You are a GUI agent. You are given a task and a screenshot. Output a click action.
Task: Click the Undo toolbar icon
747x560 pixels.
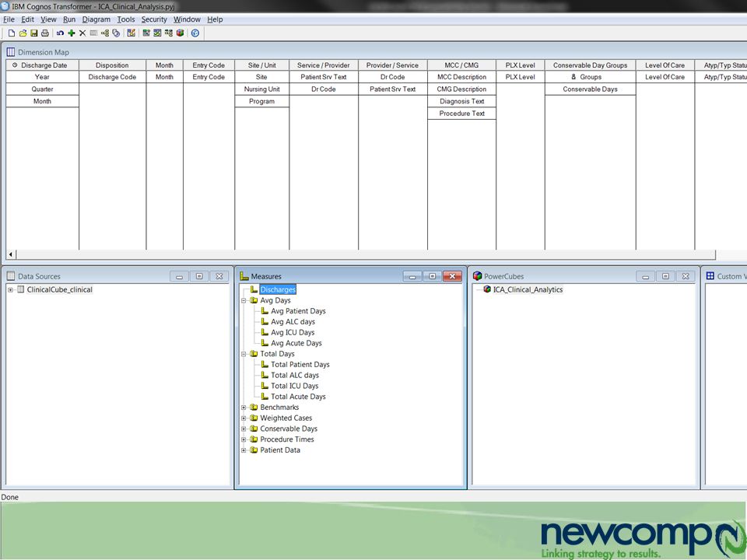pyautogui.click(x=60, y=33)
